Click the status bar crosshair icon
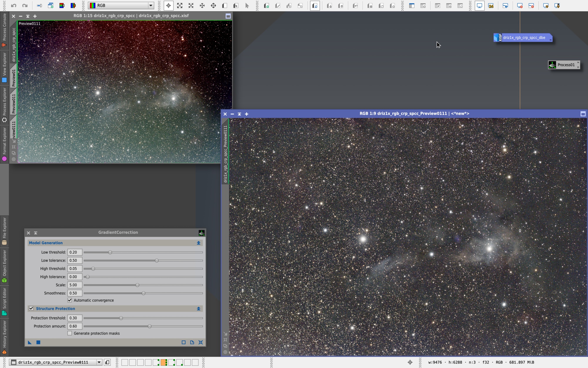Screen dimensions: 588x368 (410, 362)
